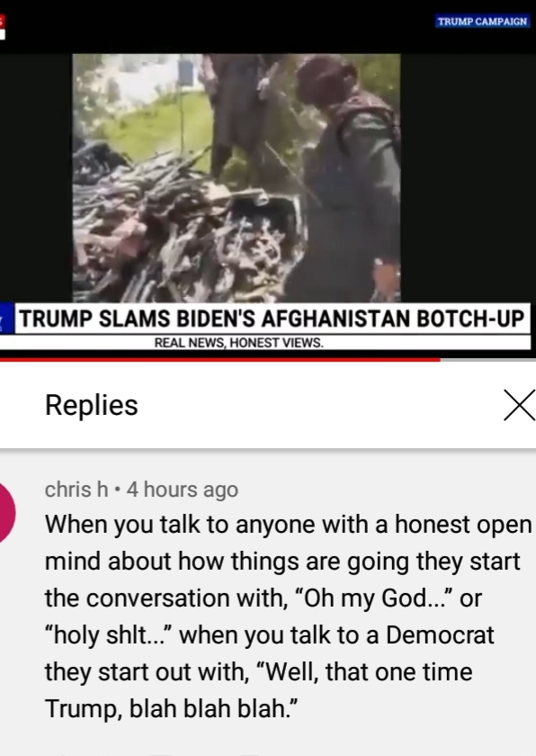This screenshot has width=536, height=756.
Task: Close the Replies panel with the X
Action: 520,405
